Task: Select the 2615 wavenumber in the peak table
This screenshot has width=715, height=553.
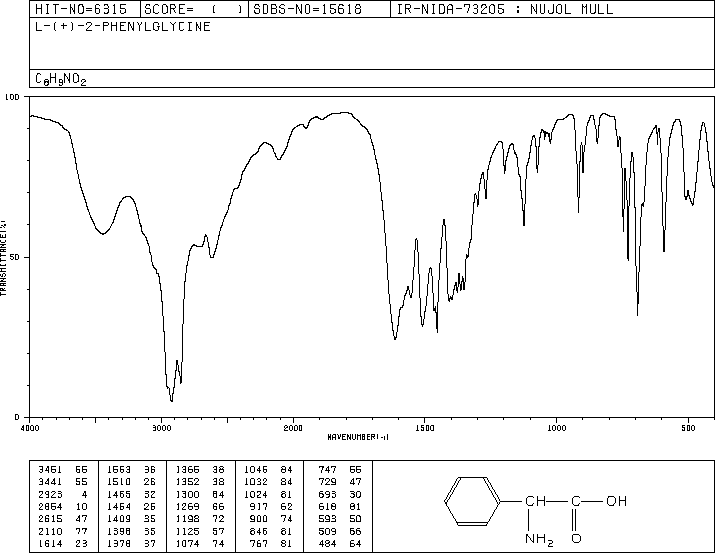Action: point(50,519)
